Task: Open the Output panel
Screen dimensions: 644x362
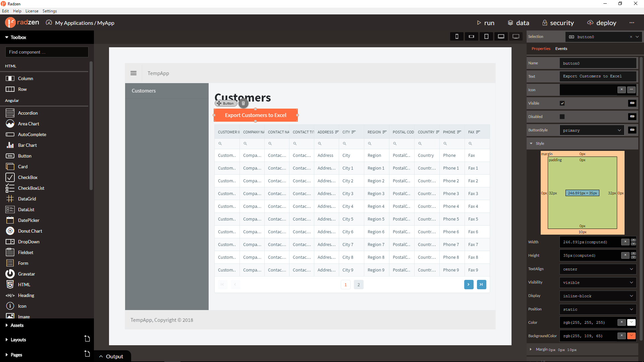Action: tap(111, 356)
